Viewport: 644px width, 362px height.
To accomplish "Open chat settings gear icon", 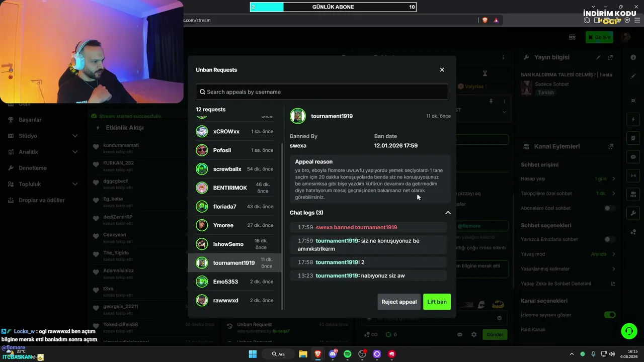I will click(473, 334).
